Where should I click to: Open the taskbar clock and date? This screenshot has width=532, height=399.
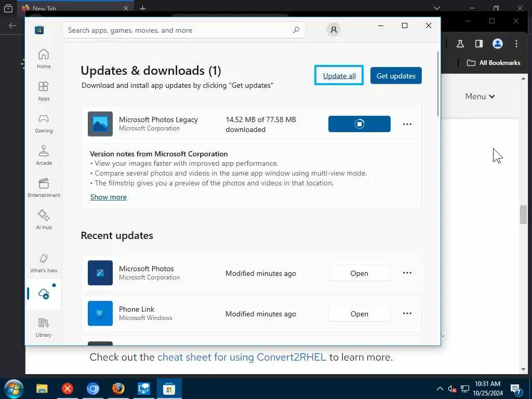(487, 389)
